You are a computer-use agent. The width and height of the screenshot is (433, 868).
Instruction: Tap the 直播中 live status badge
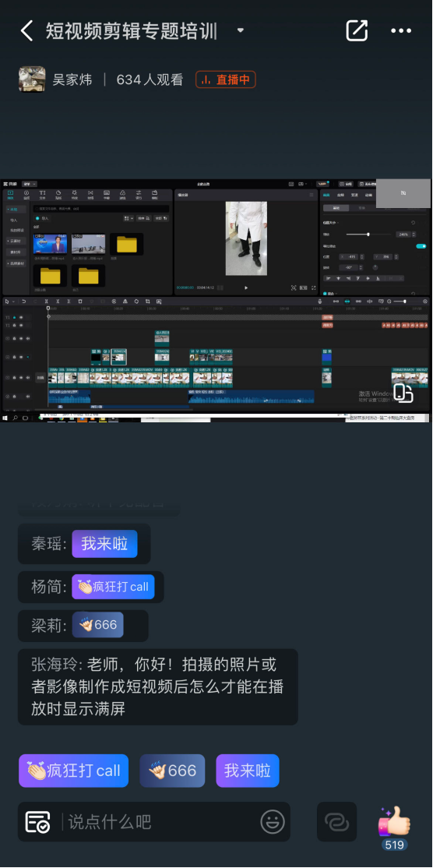coord(226,79)
